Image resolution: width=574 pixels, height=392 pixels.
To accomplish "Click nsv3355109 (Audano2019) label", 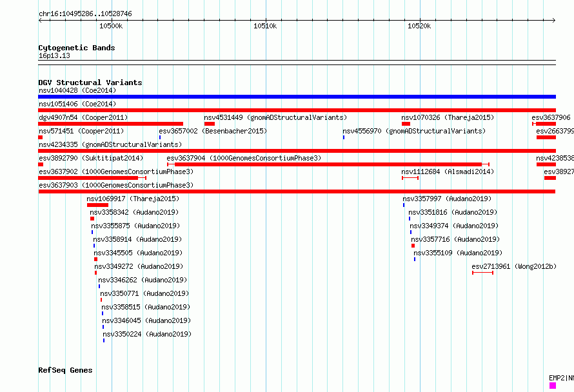I will point(458,253).
